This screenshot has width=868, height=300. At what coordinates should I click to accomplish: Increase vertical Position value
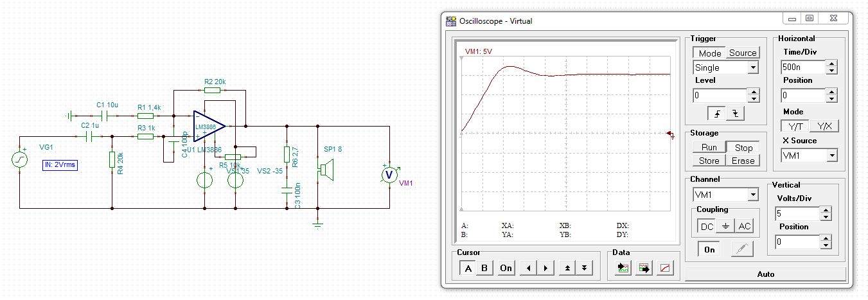pyautogui.click(x=826, y=239)
